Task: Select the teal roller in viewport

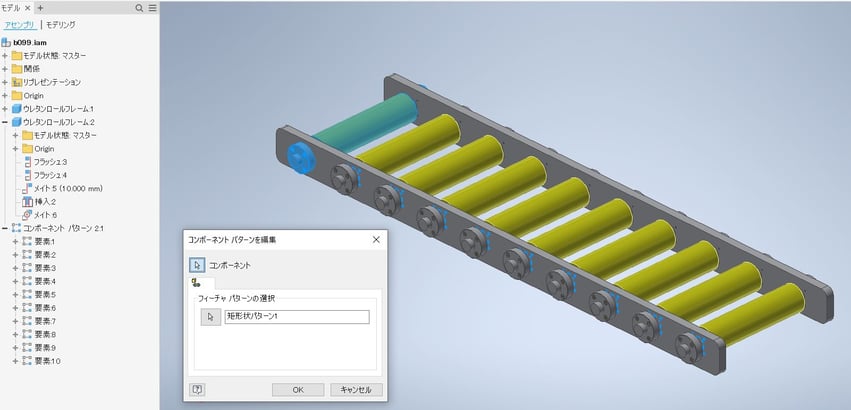Action: 364,122
